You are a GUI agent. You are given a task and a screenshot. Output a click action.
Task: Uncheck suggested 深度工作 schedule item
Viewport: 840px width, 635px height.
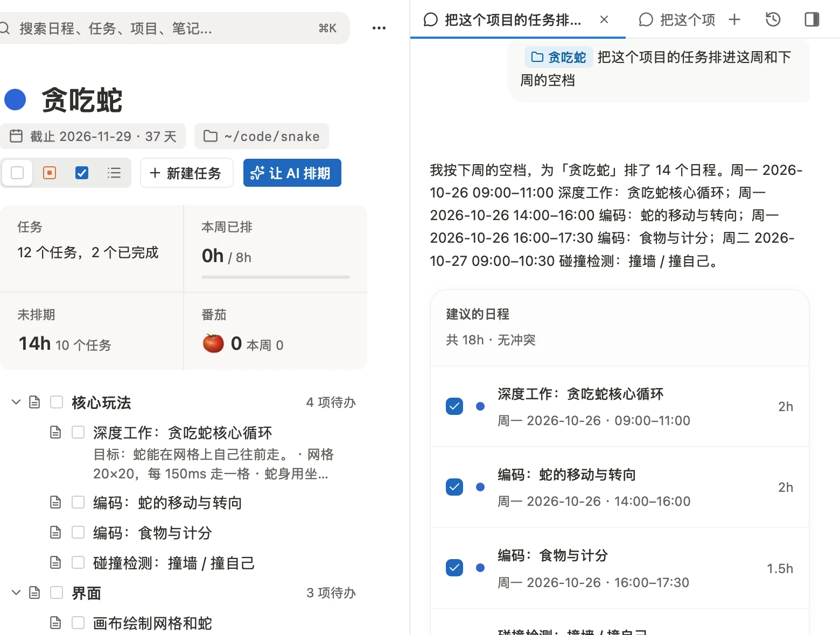(454, 406)
